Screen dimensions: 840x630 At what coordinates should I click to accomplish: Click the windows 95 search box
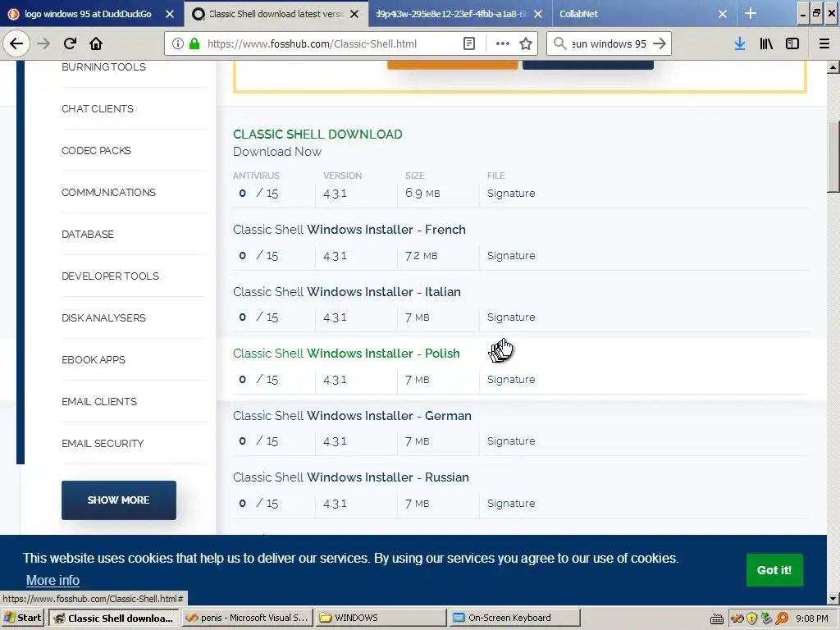(609, 43)
